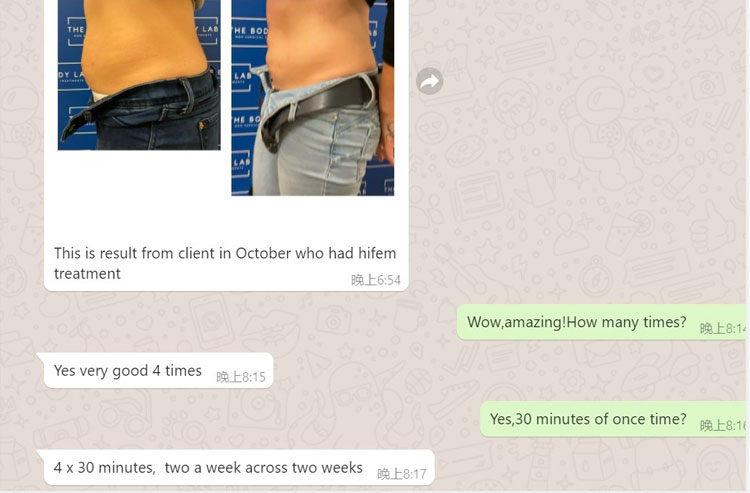Image resolution: width=750 pixels, height=493 pixels.
Task: Click the 'Yes very good 4 times' message
Action: click(x=128, y=371)
